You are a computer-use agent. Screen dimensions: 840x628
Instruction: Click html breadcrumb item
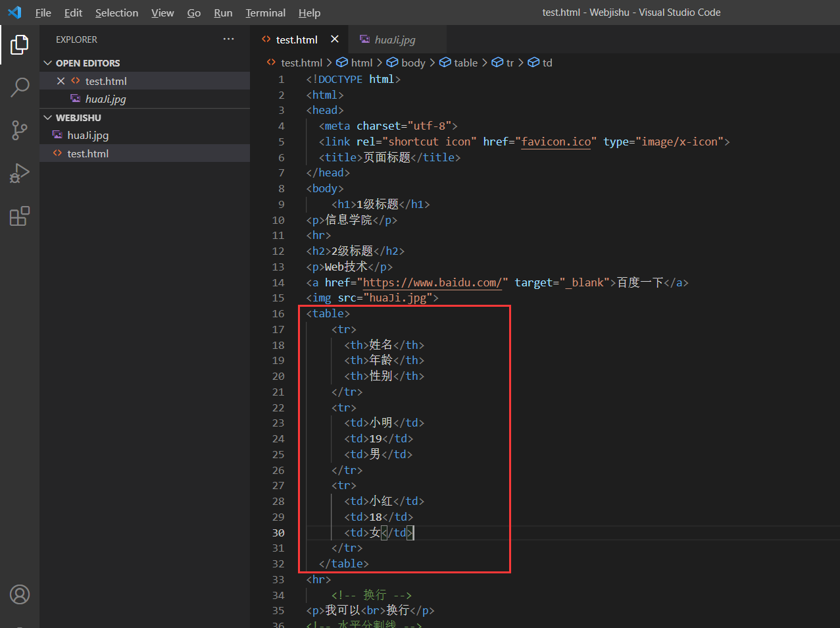[361, 63]
